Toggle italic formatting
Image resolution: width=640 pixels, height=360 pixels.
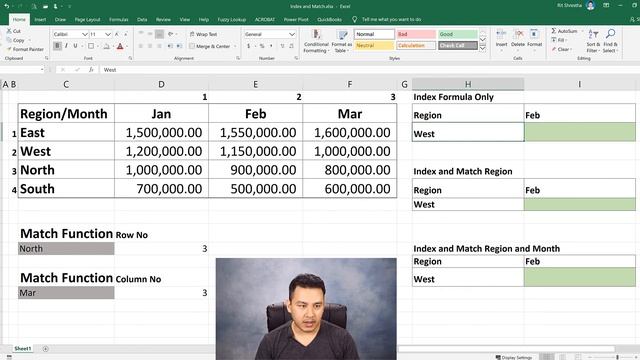66,46
